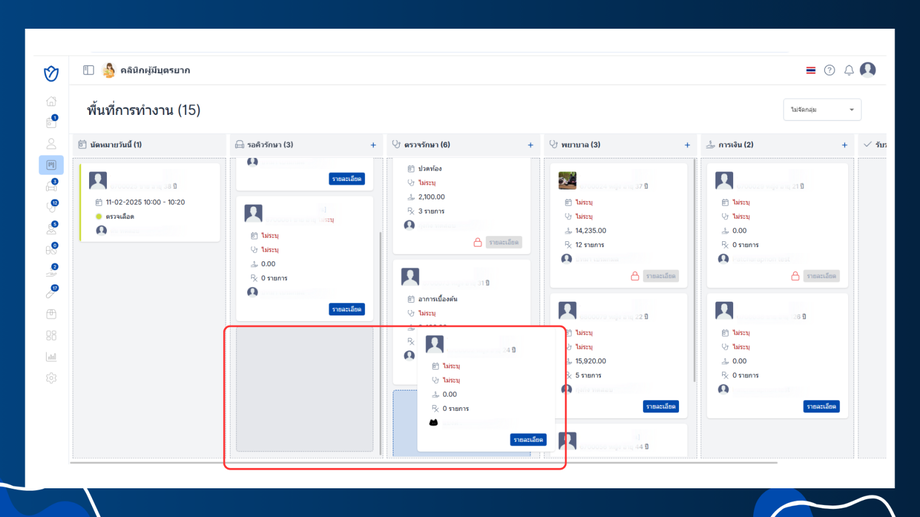Click the vertical scrollbar of the รอคิวรักษา column
The height and width of the screenshot is (517, 920).
(x=380, y=343)
